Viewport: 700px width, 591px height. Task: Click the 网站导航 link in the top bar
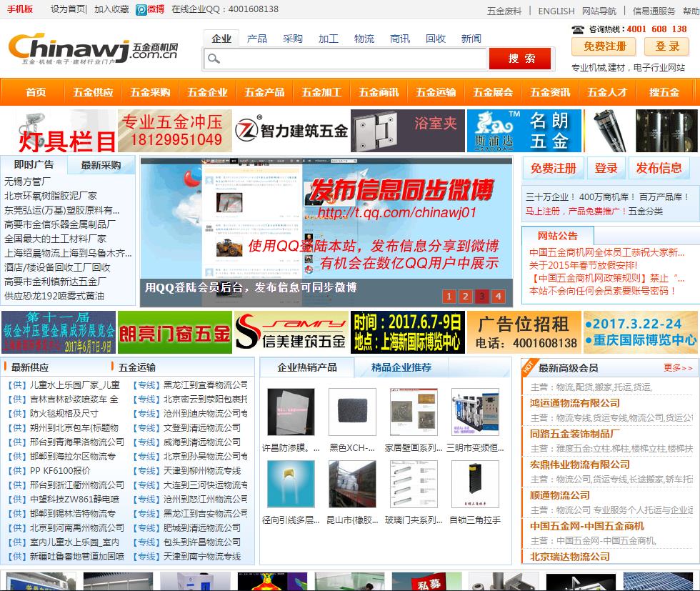click(599, 11)
